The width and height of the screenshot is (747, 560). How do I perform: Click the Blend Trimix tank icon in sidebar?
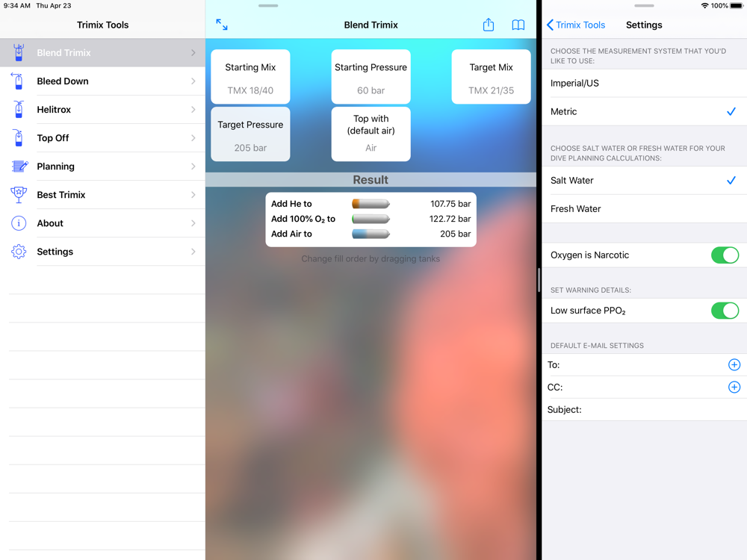point(19,52)
